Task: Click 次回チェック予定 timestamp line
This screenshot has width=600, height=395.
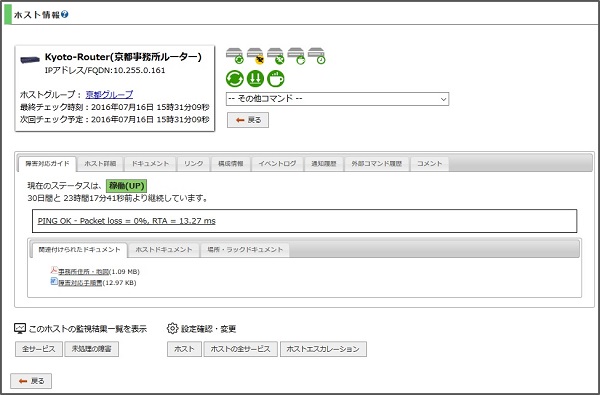Action: click(x=114, y=119)
